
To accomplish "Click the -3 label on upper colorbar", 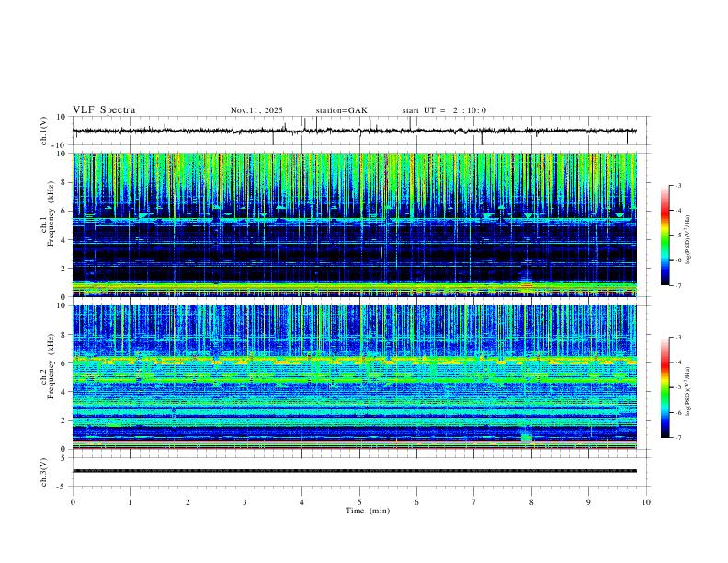I will 677,185.
